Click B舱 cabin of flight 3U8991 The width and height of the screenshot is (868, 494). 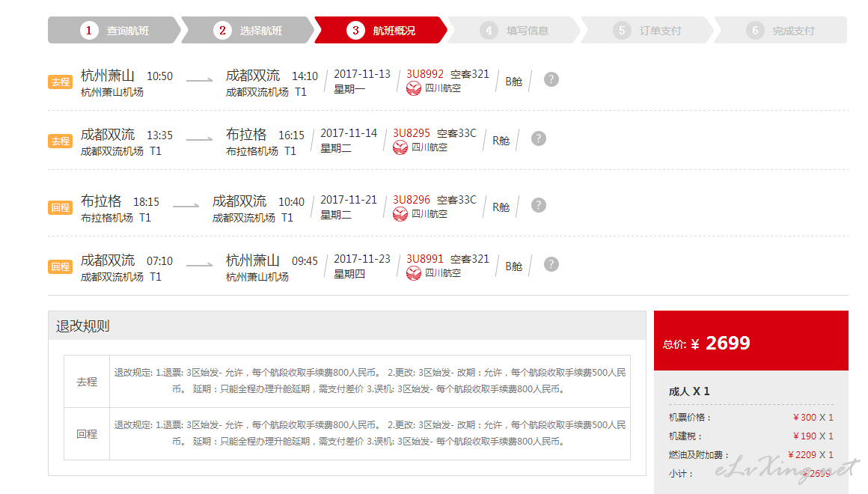point(514,267)
